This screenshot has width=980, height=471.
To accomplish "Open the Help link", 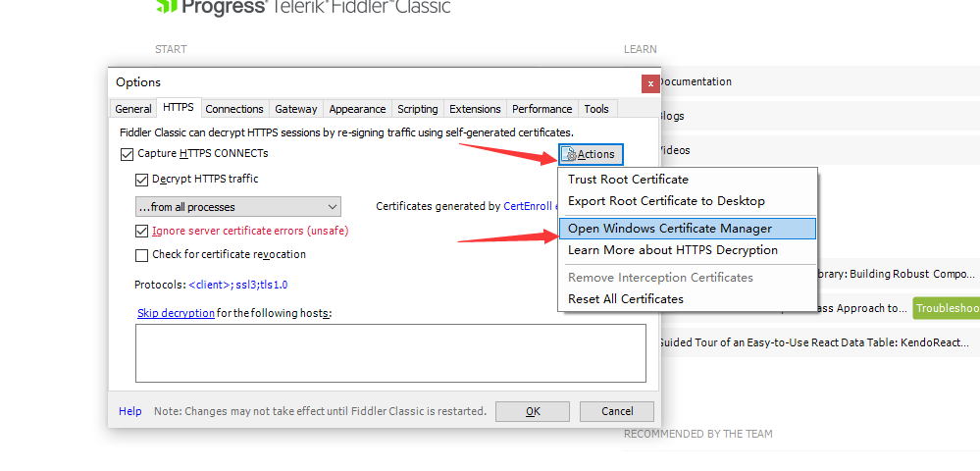I will click(130, 411).
